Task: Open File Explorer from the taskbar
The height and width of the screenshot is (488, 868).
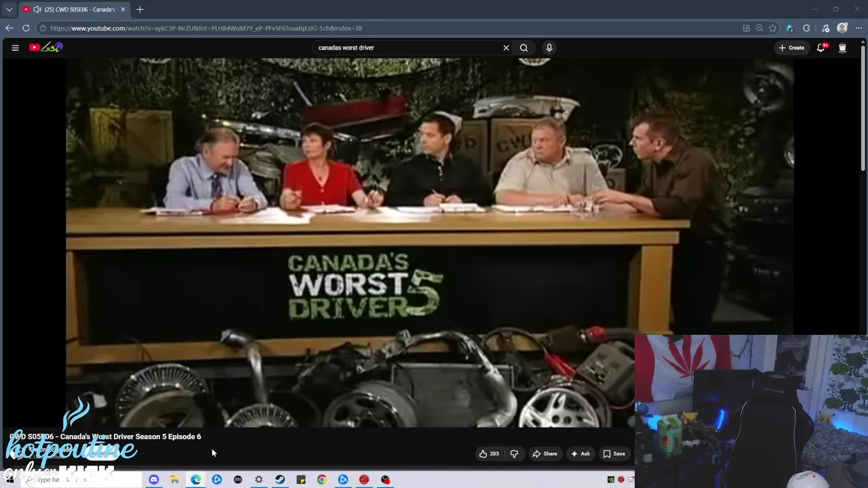Action: click(x=175, y=480)
